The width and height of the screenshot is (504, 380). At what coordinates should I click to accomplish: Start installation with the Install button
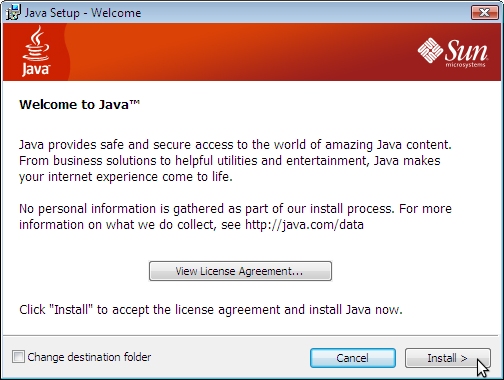(448, 358)
